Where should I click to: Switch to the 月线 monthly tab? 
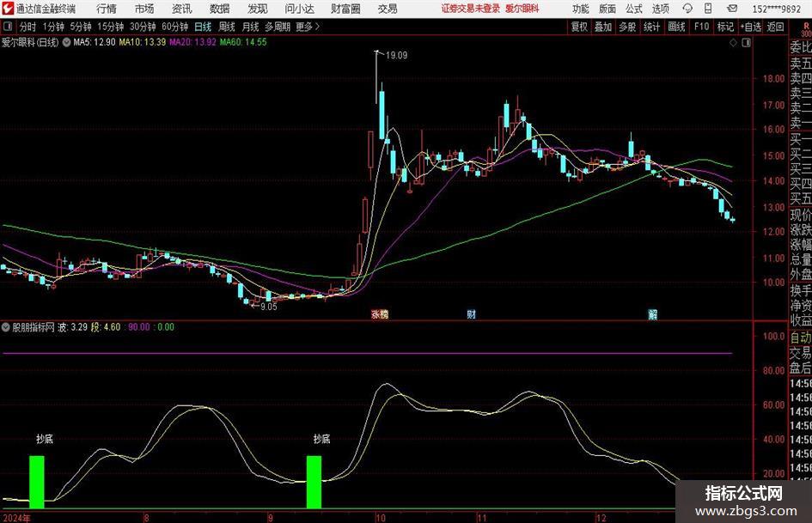(250, 27)
